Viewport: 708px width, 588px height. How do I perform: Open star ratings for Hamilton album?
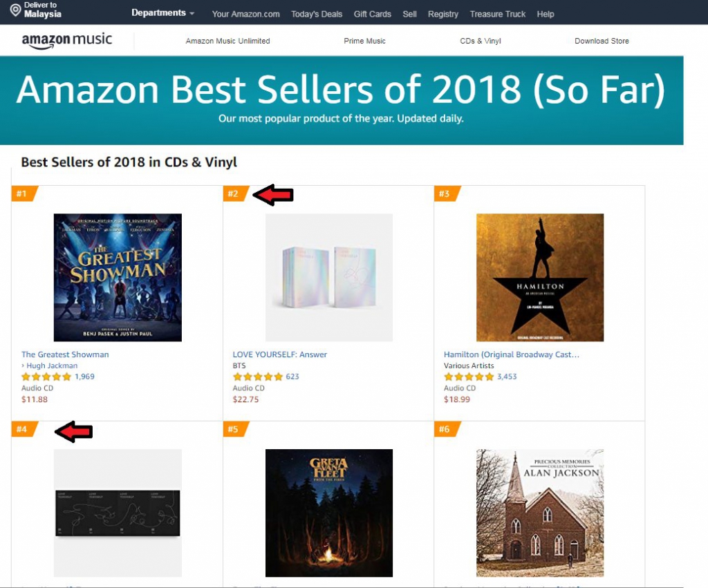click(x=469, y=377)
